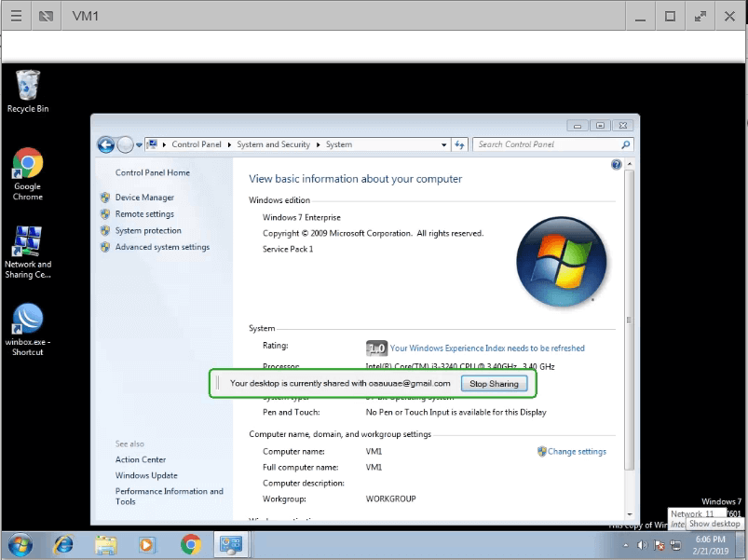Viewport: 748px width, 560px height.
Task: Open Network and Sharing Center shortcut
Action: (28, 253)
